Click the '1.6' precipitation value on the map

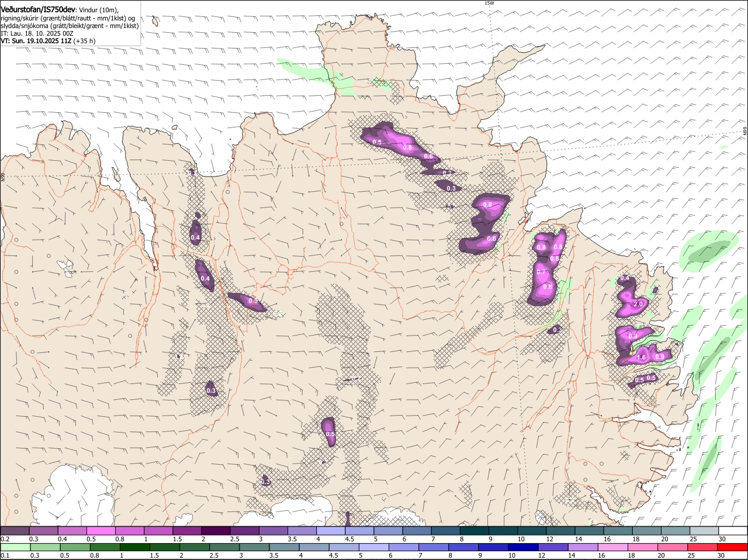(641, 357)
